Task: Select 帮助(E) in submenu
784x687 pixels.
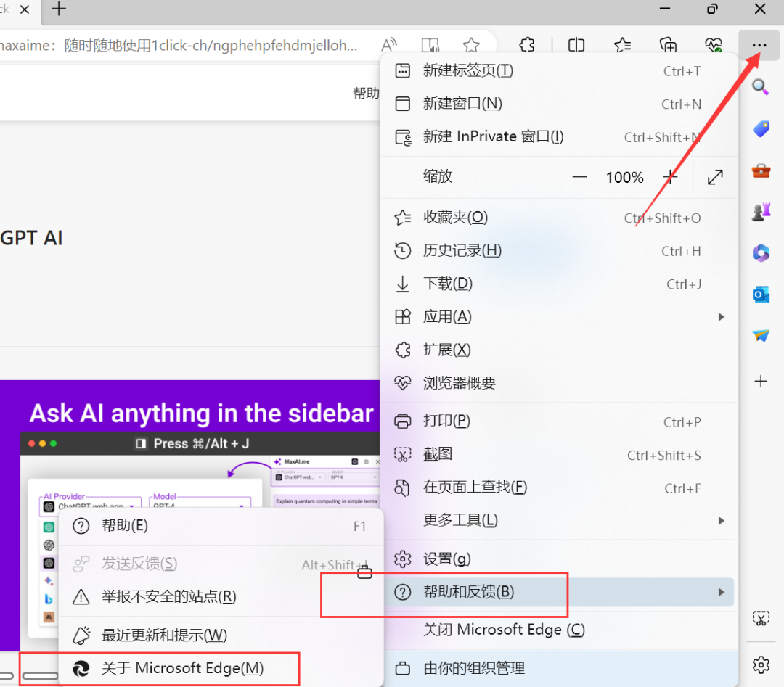Action: pyautogui.click(x=221, y=526)
